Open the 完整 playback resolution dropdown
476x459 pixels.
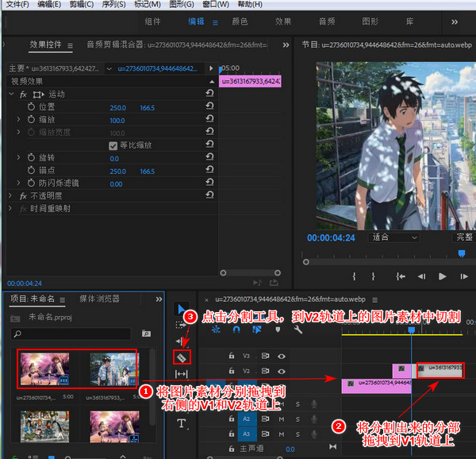464,237
